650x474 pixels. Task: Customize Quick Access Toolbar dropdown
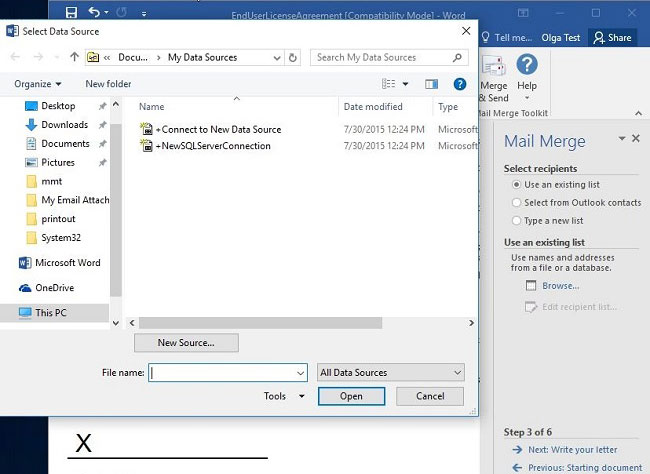[x=144, y=14]
